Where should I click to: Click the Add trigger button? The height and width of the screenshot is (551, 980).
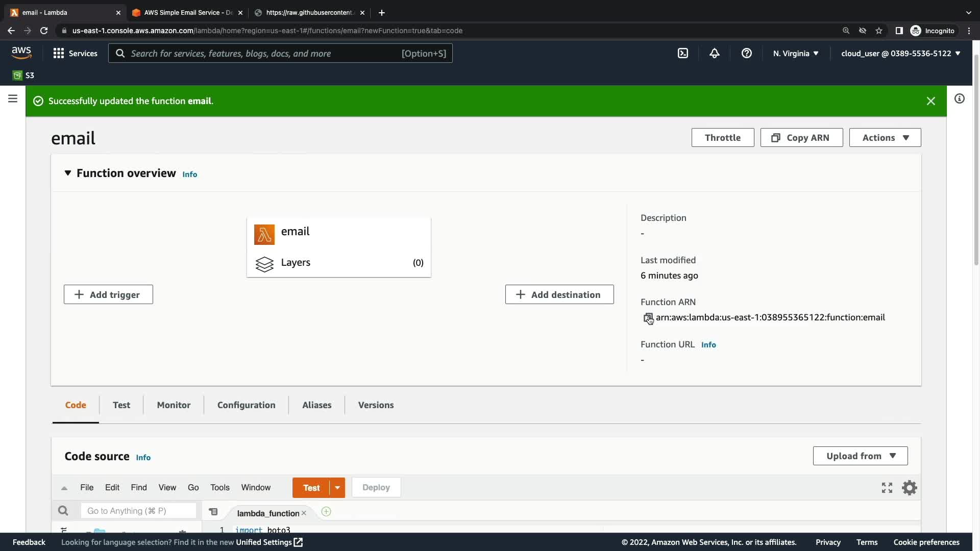coord(108,294)
